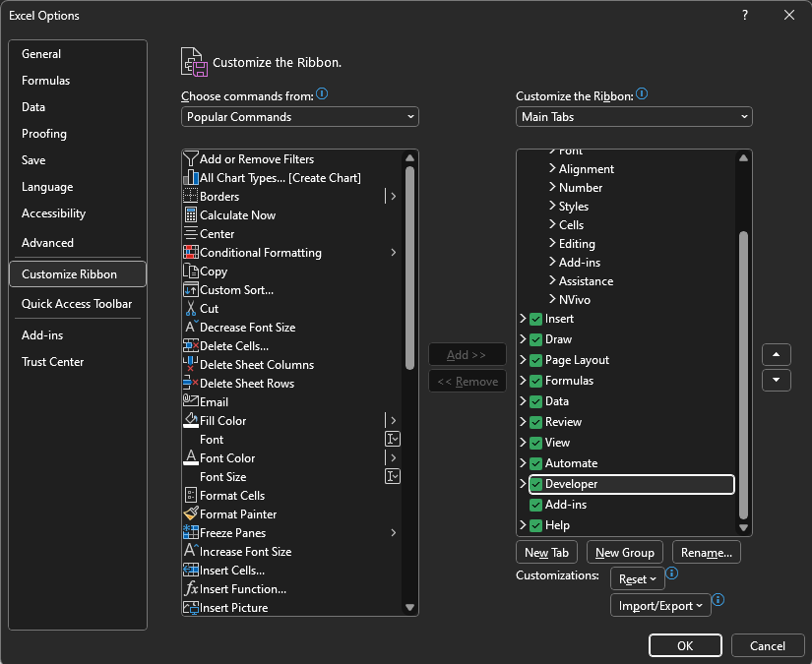This screenshot has height=664, width=812.
Task: Select the Accessibility options category
Action: click(78, 213)
